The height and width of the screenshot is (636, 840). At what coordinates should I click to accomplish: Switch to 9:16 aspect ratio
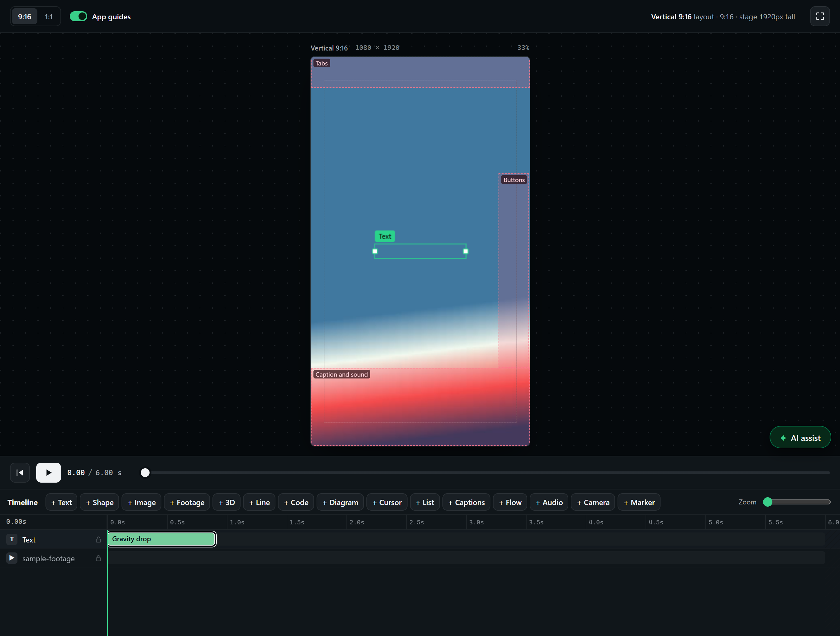pyautogui.click(x=24, y=17)
